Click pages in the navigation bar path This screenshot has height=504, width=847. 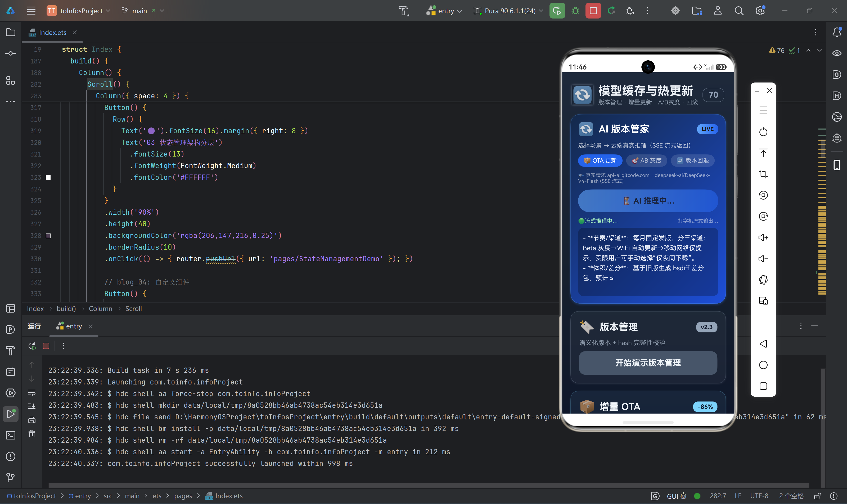(x=183, y=496)
